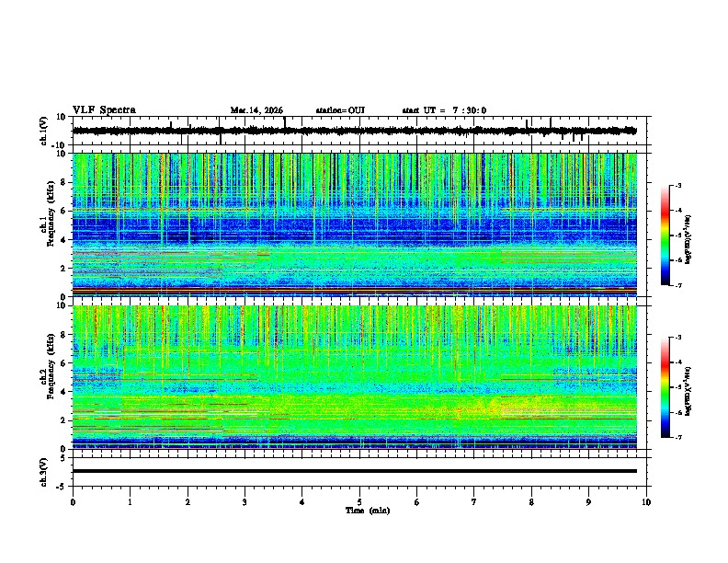This screenshot has height=563, width=728.
Task: Click the ch.1 "Frequency (kHz)" axis label
Action: [x=51, y=213]
